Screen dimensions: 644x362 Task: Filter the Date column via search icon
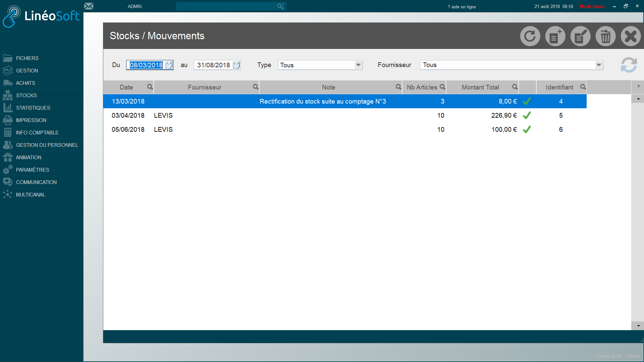point(150,87)
